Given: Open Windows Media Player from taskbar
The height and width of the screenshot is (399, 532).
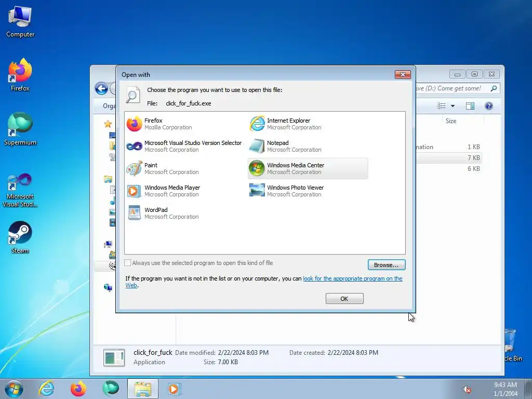Looking at the screenshot, I should pyautogui.click(x=175, y=389).
